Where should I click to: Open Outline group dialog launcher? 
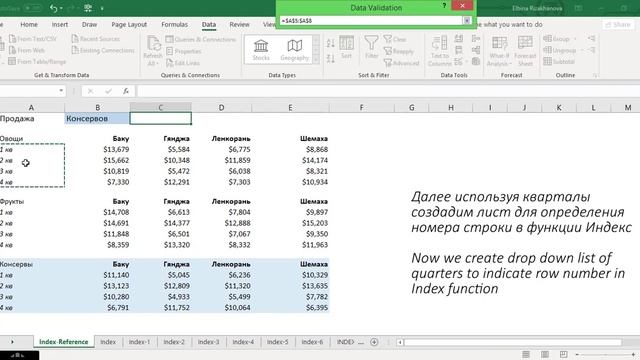pos(595,76)
